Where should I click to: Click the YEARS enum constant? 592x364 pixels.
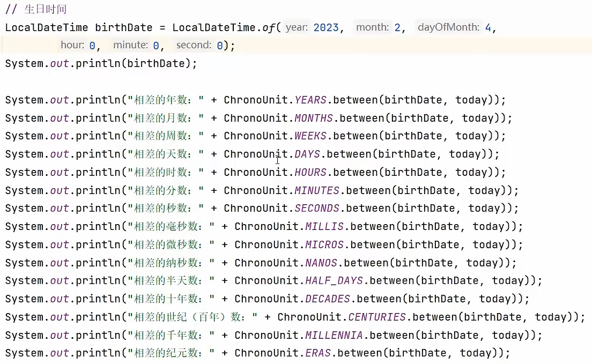[x=310, y=100]
